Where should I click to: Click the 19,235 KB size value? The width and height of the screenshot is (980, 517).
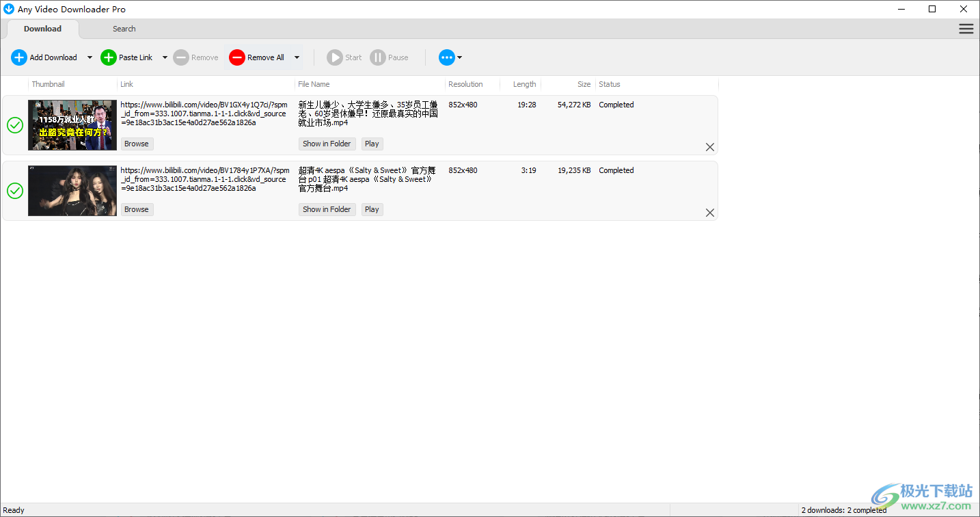point(574,170)
